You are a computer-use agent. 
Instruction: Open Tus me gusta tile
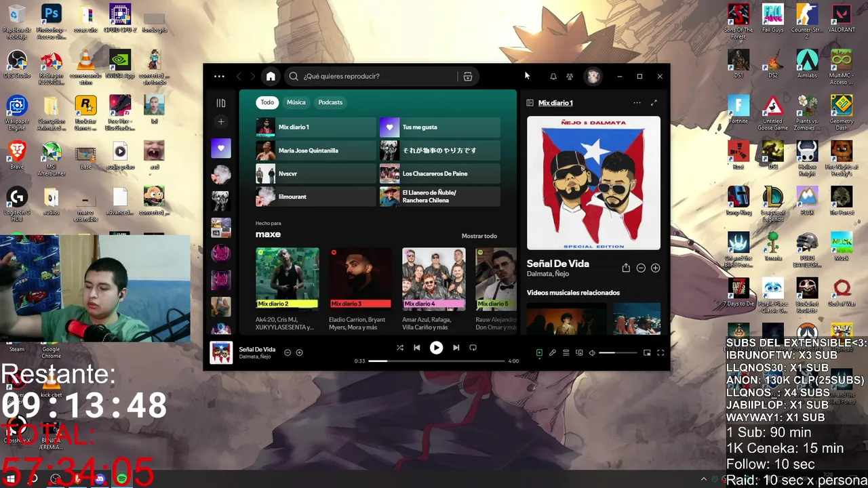coord(440,127)
